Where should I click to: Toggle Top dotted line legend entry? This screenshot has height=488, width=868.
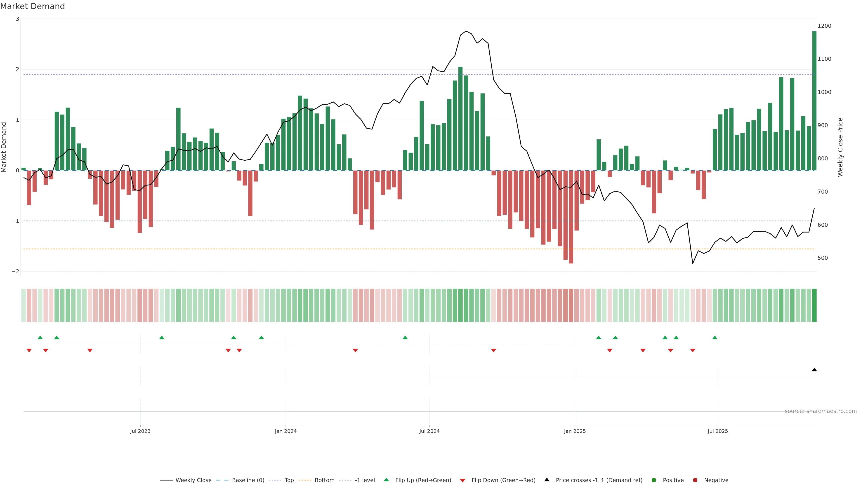coord(289,480)
